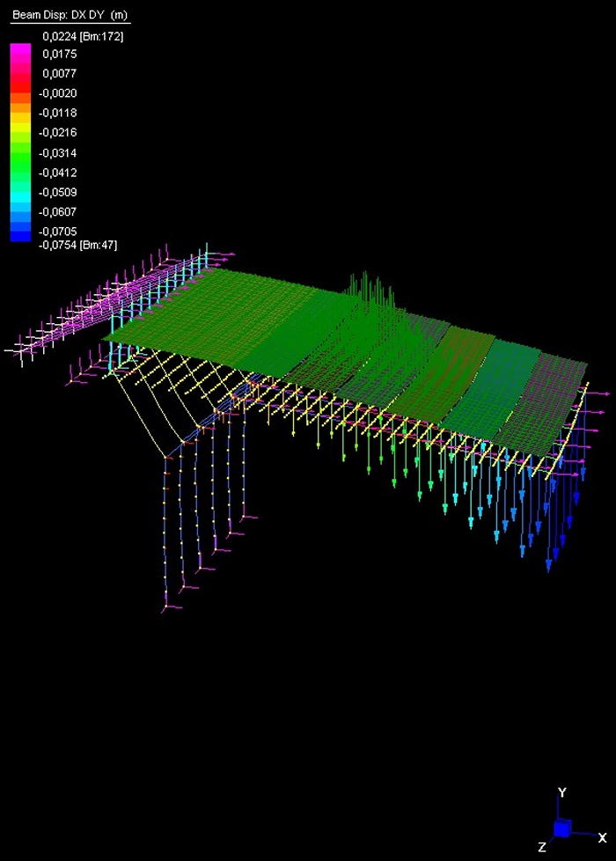Select the dark blue band at legend bottom
The height and width of the screenshot is (861, 616).
pos(19,235)
